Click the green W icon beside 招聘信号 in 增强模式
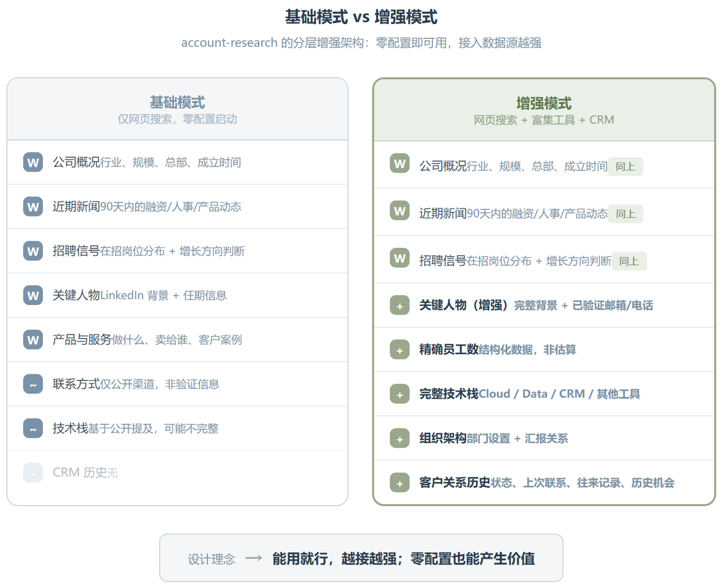This screenshot has height=588, width=722. [x=400, y=258]
